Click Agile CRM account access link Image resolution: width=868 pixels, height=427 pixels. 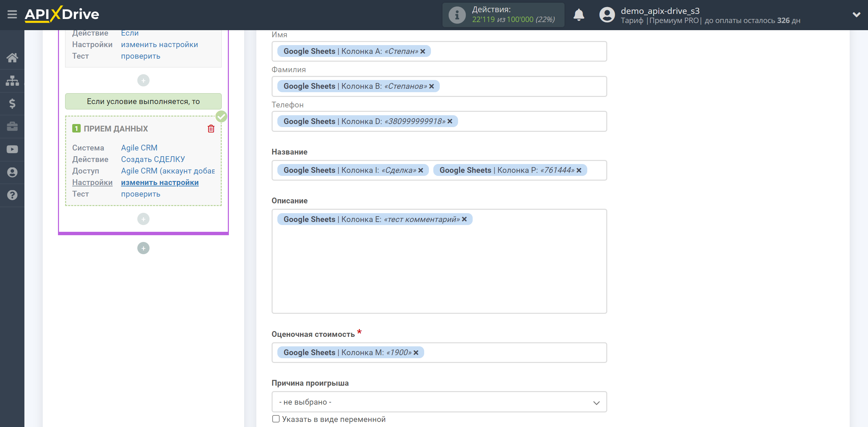coord(168,171)
